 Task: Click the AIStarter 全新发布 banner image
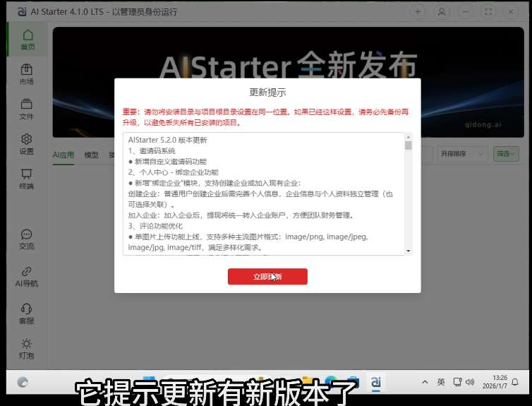tap(288, 54)
